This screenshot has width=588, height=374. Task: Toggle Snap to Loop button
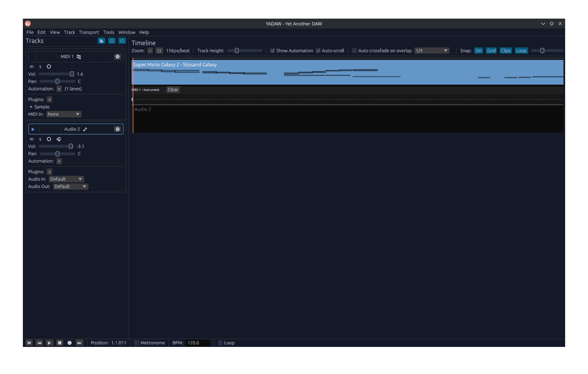coord(521,51)
